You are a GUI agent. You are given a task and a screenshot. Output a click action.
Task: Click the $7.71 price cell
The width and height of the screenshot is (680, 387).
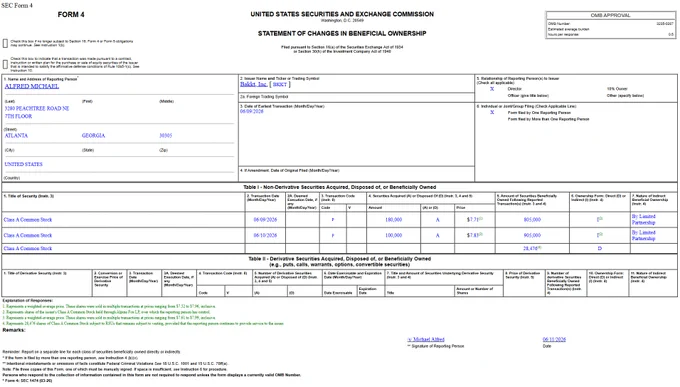pyautogui.click(x=474, y=220)
